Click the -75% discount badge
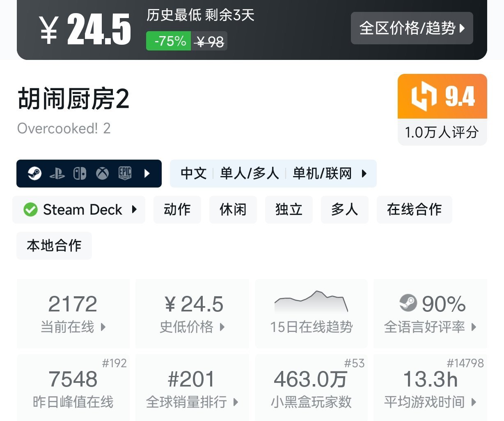Image resolution: width=504 pixels, height=421 pixels. 168,41
